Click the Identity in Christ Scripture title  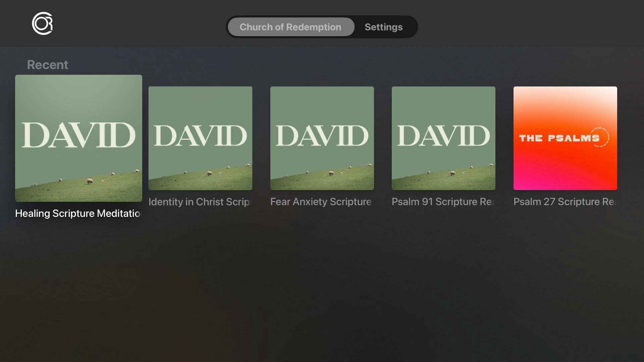click(x=200, y=202)
